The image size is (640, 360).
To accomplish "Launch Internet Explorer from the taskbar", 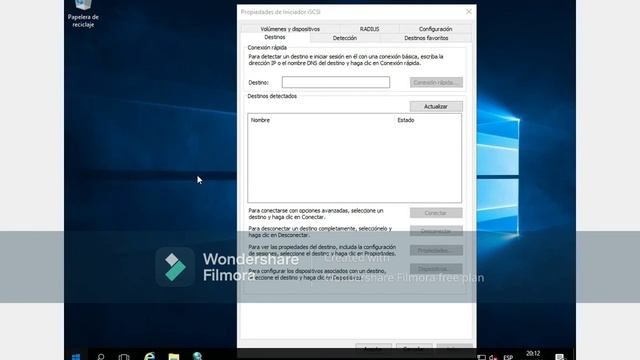I will pos(150,356).
